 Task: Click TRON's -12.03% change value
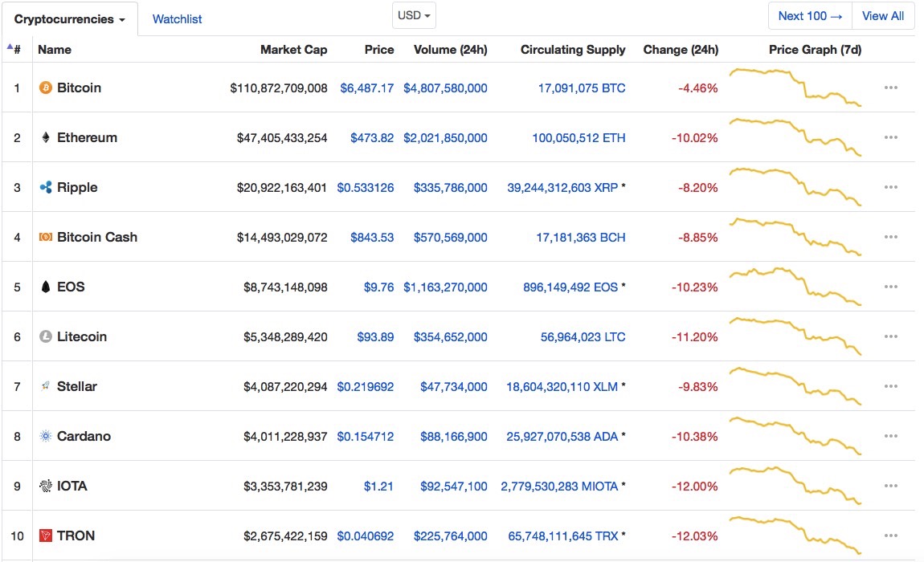(x=695, y=536)
